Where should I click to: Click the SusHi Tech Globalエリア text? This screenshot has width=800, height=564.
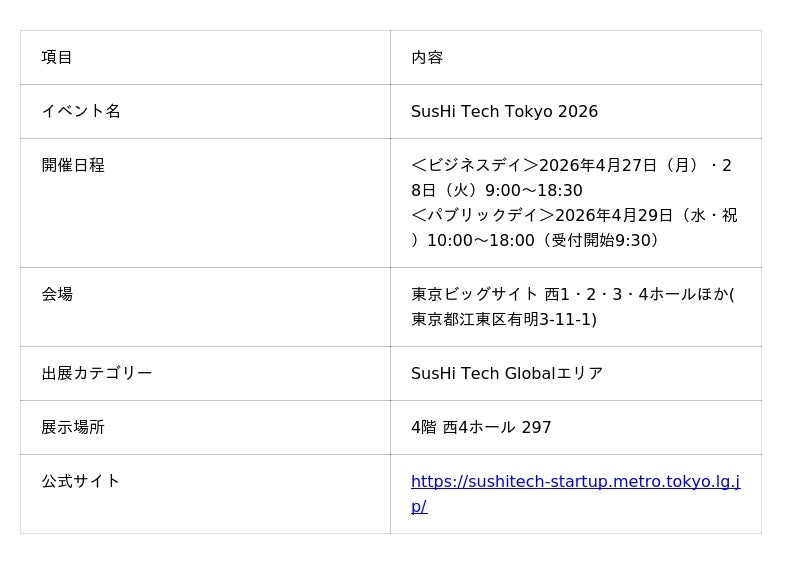pyautogui.click(x=507, y=373)
